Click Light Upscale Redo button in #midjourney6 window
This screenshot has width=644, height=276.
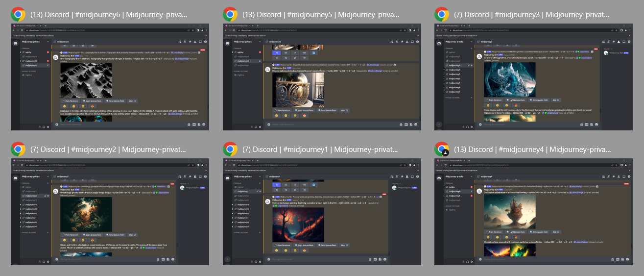(x=93, y=101)
